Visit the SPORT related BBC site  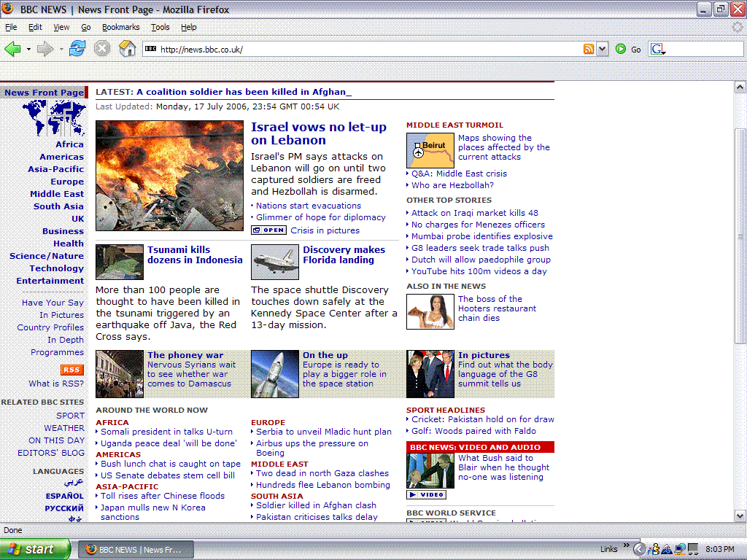coord(71,416)
